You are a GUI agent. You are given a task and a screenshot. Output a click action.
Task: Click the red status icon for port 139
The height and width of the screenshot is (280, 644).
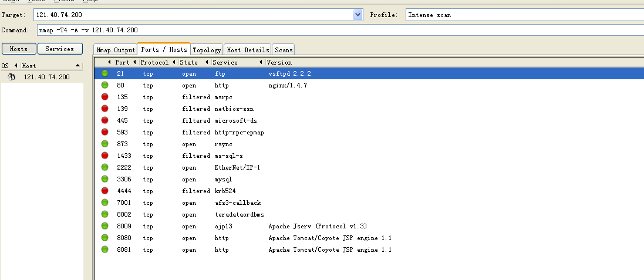coord(104,109)
